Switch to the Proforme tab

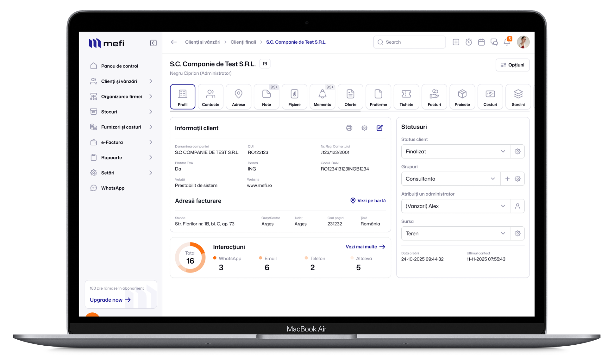[378, 97]
